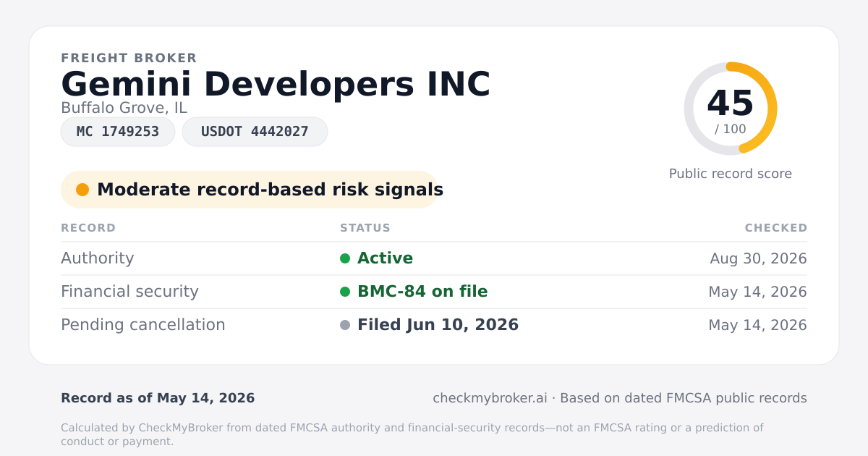Open the checkmybroker.ai link in footer
The height and width of the screenshot is (456, 868).
tap(490, 398)
